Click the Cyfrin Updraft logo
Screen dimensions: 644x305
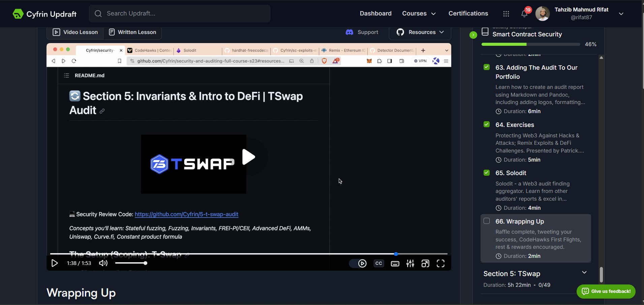point(44,14)
